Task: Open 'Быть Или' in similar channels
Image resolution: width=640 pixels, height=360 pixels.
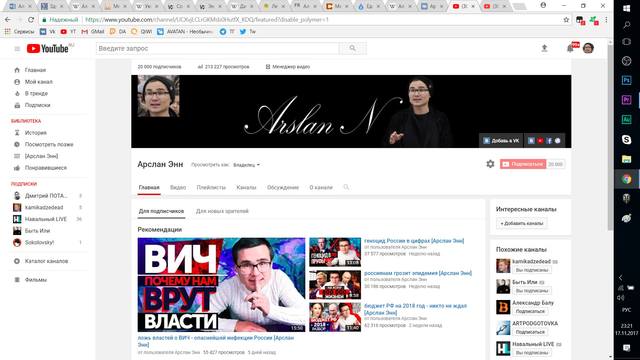Action: point(524,282)
